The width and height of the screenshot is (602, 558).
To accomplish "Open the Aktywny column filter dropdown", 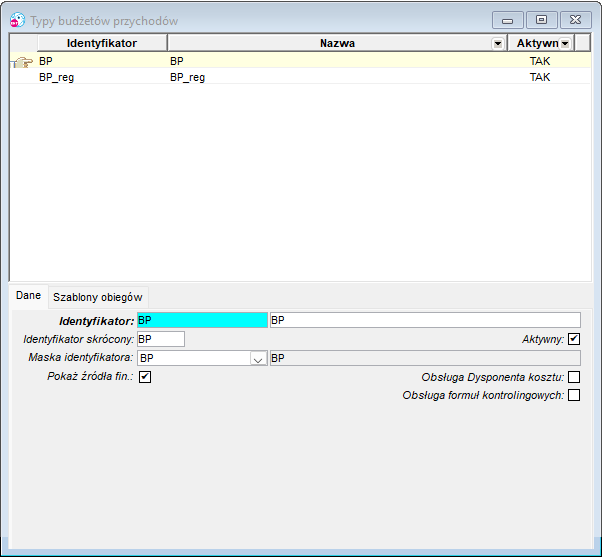I will [x=565, y=44].
